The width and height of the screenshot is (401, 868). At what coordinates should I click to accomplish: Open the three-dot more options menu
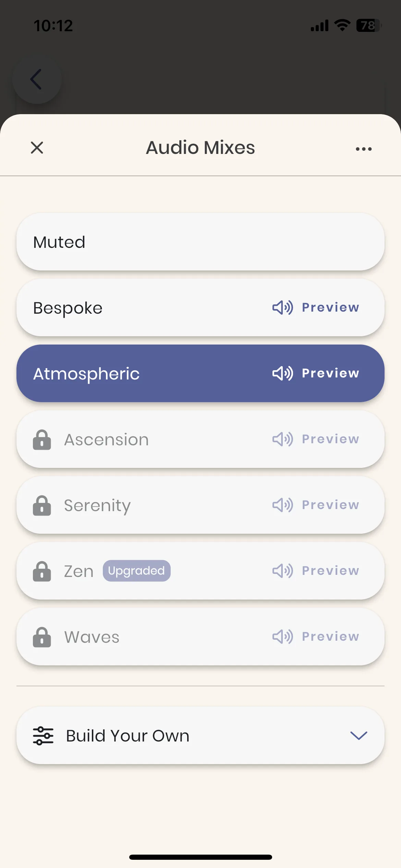tap(364, 149)
